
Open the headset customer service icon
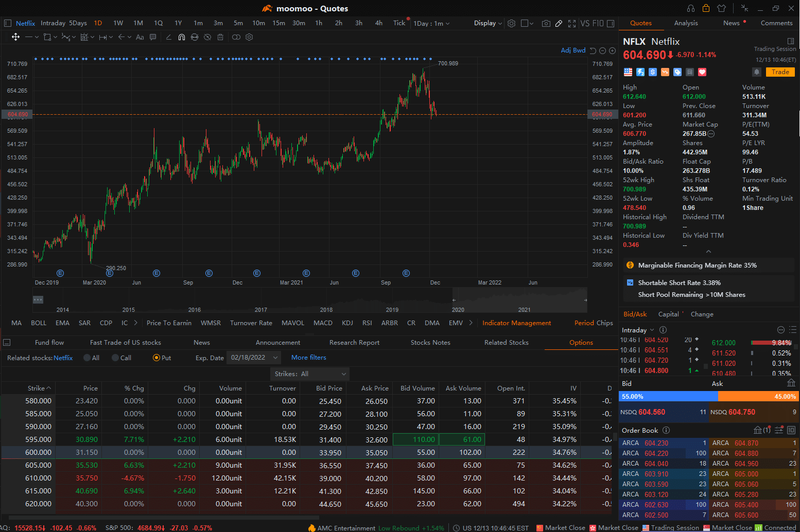pos(691,8)
